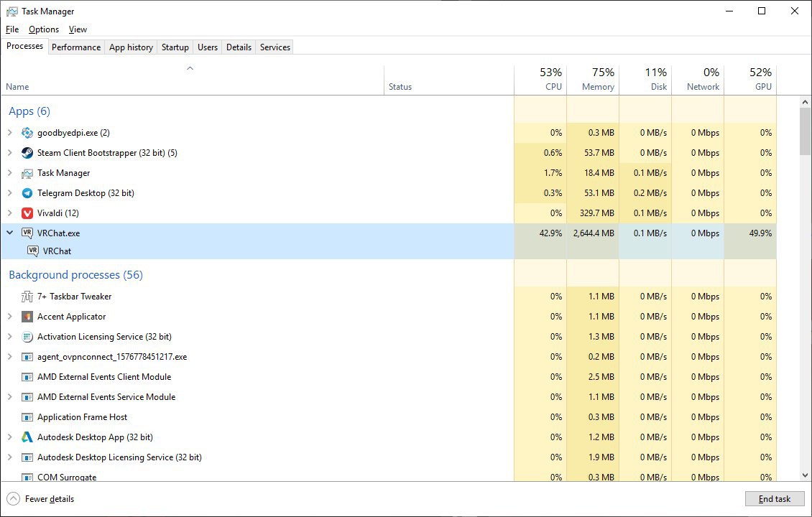Click Vivaldi memory value 329.7 MB

pos(597,213)
